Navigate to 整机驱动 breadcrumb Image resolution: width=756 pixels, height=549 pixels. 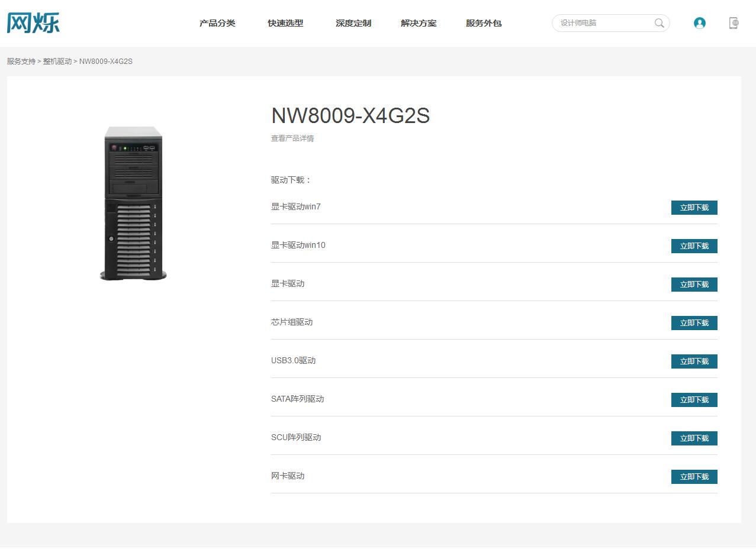57,62
